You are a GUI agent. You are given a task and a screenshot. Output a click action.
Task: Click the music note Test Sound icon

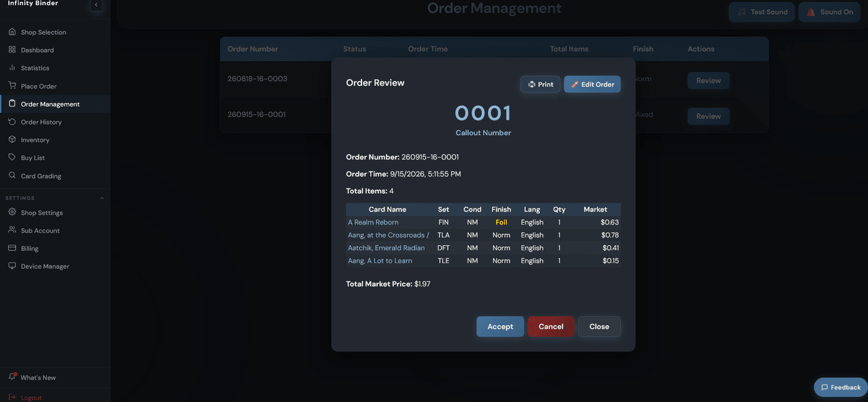(x=742, y=12)
